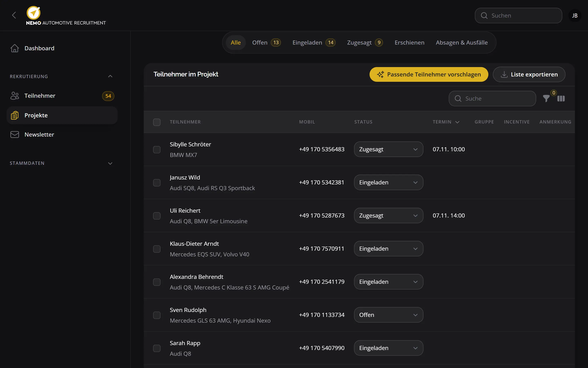Click the 54 badge next to Teilnehmer
Image resolution: width=588 pixels, height=368 pixels.
[108, 96]
